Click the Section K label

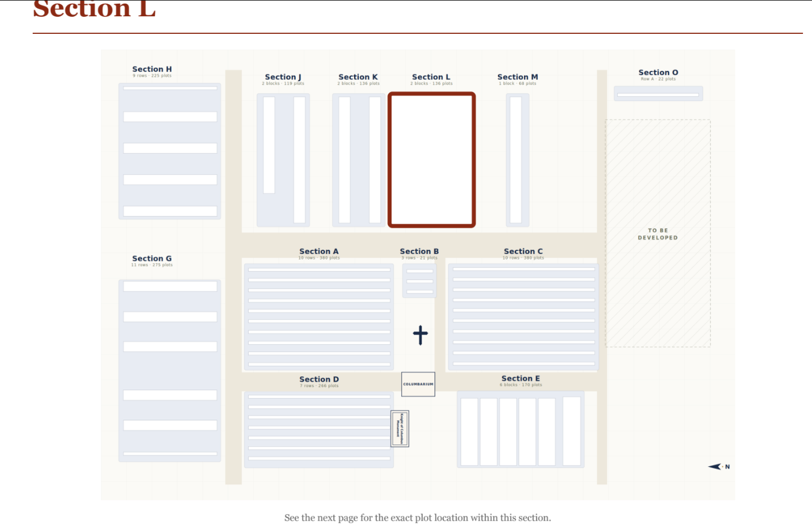click(x=358, y=77)
